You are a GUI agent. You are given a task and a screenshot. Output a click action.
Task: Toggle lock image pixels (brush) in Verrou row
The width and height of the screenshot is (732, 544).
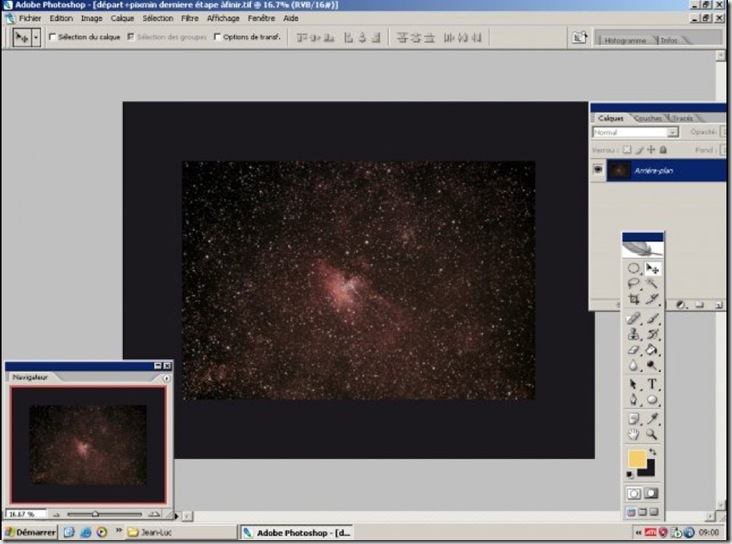pyautogui.click(x=639, y=150)
